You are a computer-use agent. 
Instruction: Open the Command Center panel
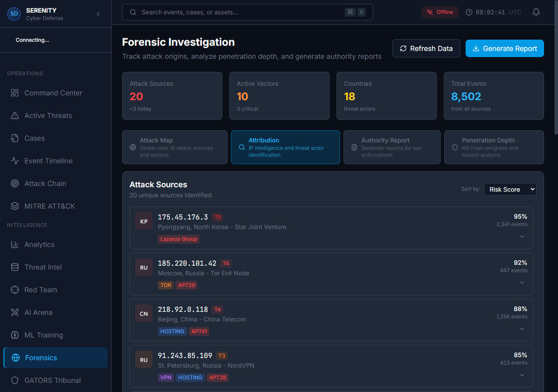click(x=53, y=93)
